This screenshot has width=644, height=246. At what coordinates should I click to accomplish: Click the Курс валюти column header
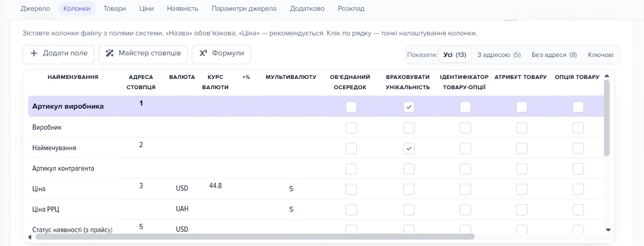[216, 82]
